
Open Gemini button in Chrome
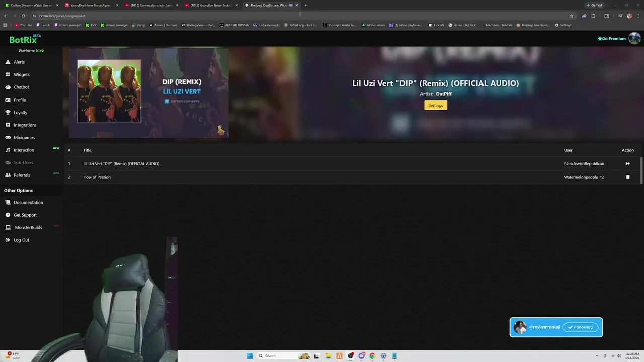click(594, 5)
